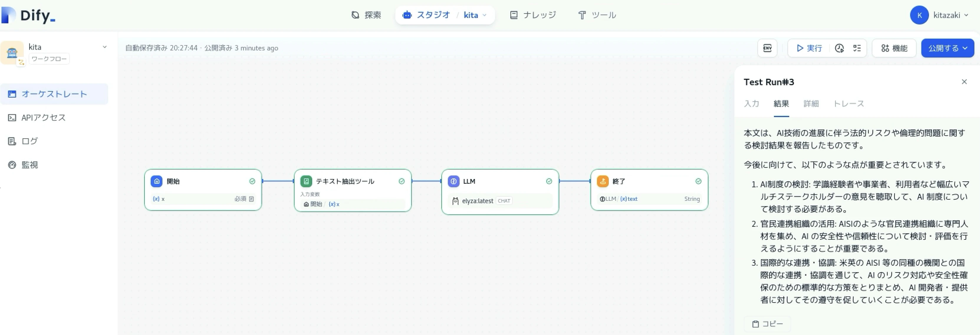Viewport: 980px width, 335px height.
Task: Switch to the トレース tab
Action: click(x=849, y=104)
